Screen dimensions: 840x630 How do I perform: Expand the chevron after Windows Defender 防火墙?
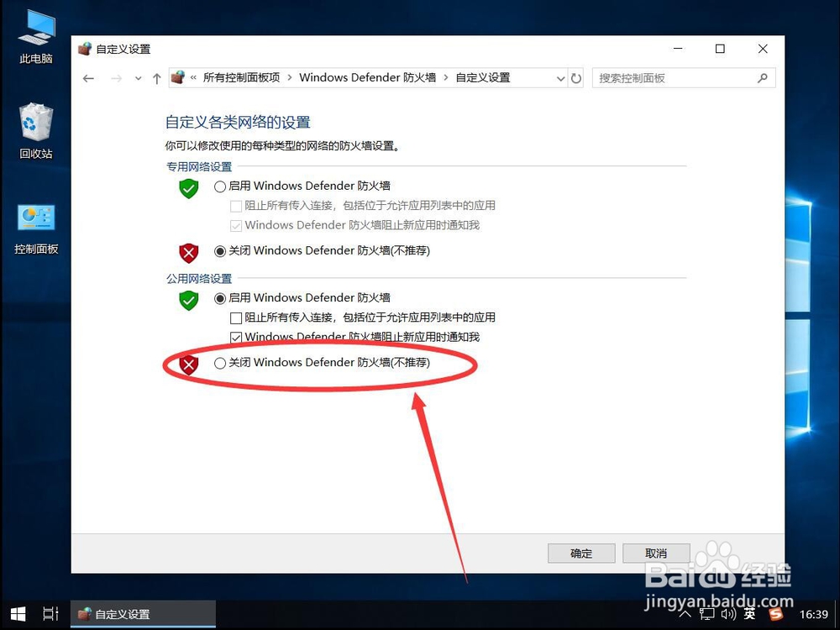tap(446, 77)
